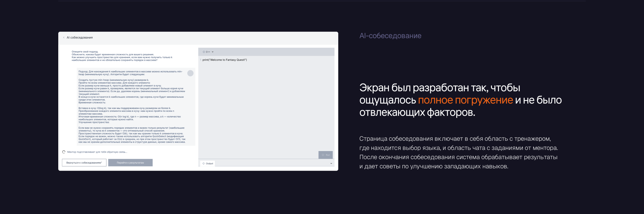Viewport: 644px width, 214px height.
Task: Click the user avatar circle in answer bubble
Action: [x=190, y=73]
